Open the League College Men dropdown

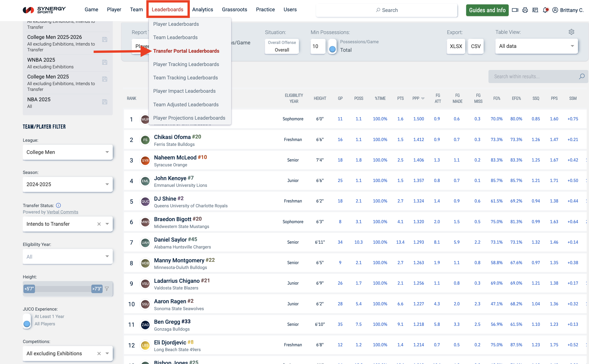[68, 152]
